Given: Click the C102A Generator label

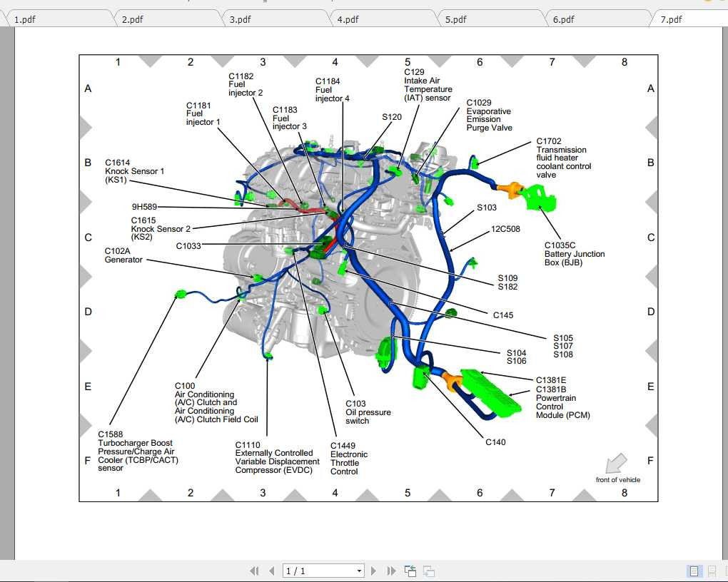Looking at the screenshot, I should pyautogui.click(x=123, y=255).
